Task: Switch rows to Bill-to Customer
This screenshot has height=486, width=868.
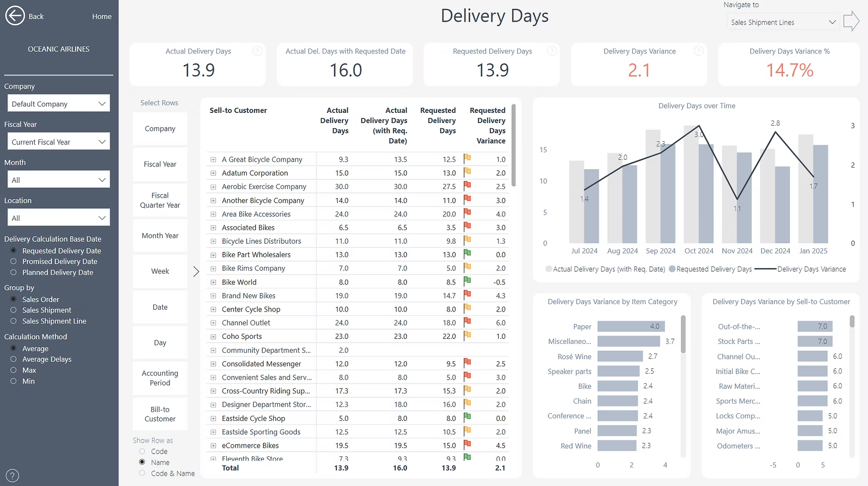Action: (159, 414)
